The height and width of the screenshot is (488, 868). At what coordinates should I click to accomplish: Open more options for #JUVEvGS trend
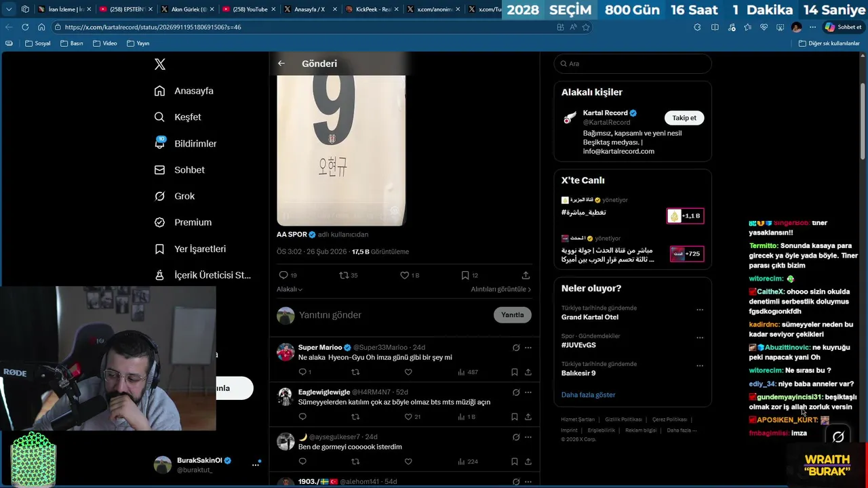[700, 338]
